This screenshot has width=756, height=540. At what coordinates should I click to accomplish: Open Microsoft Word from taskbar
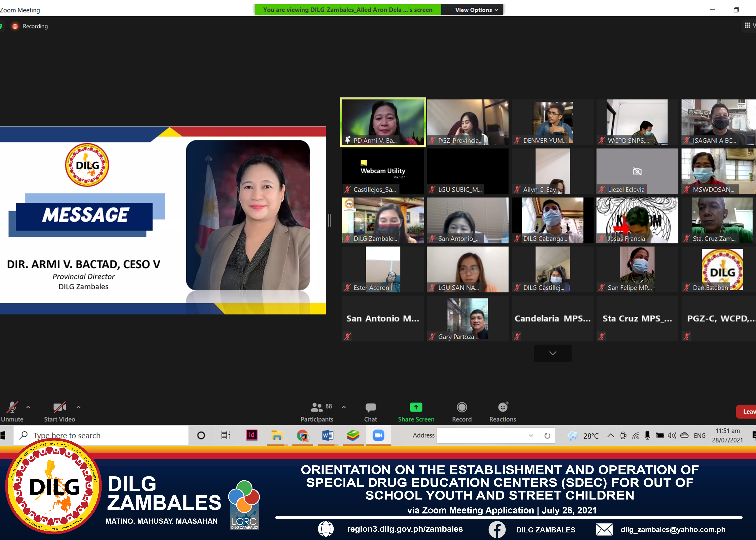pos(328,435)
